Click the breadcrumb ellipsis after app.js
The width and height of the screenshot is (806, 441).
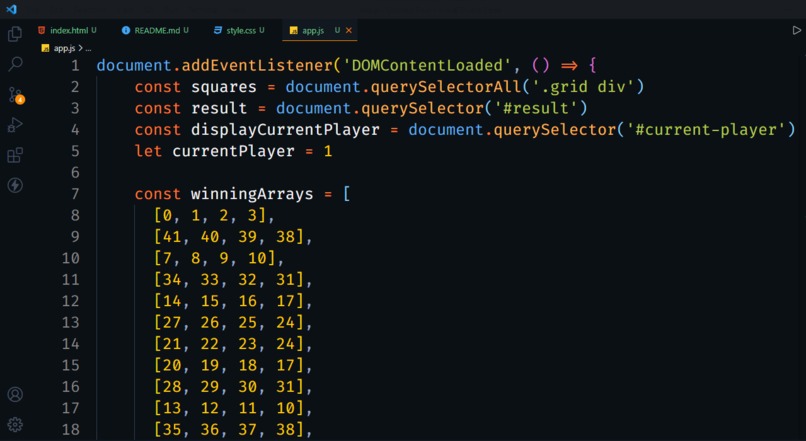[88, 48]
